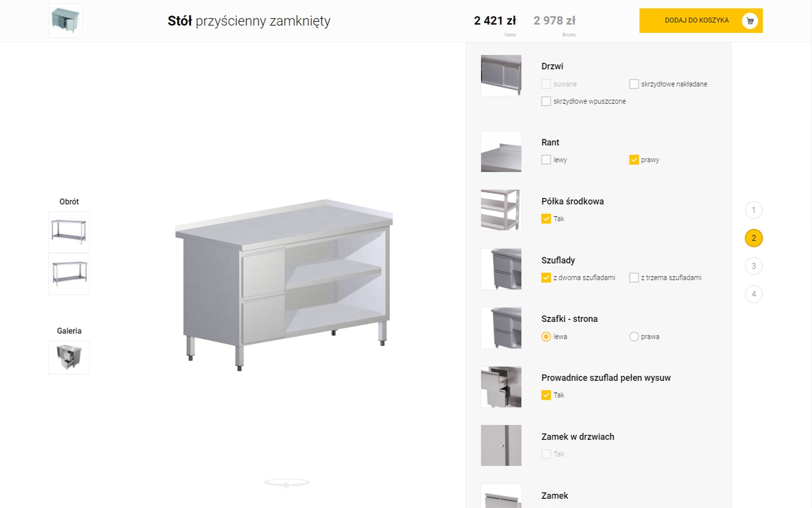Click the Prowadnice szuflad preview image
The width and height of the screenshot is (812, 508).
click(x=501, y=387)
